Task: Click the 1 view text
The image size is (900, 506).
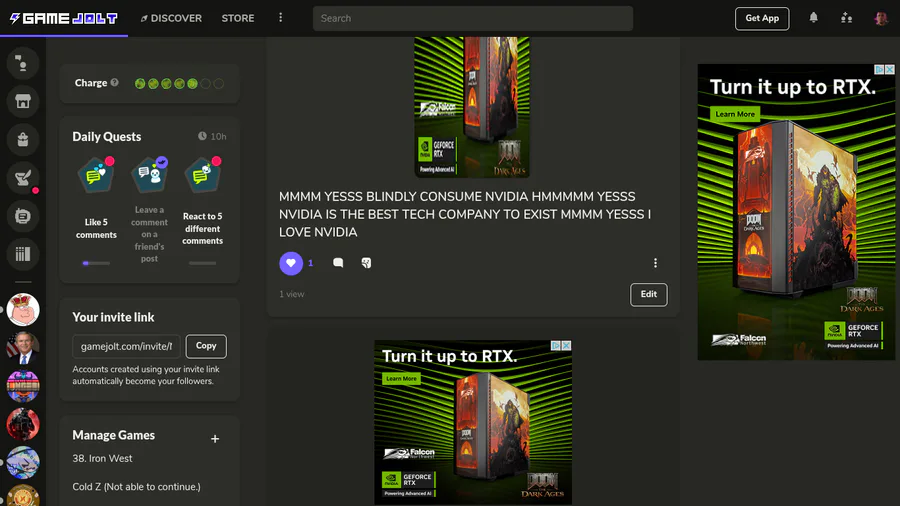Action: (292, 294)
